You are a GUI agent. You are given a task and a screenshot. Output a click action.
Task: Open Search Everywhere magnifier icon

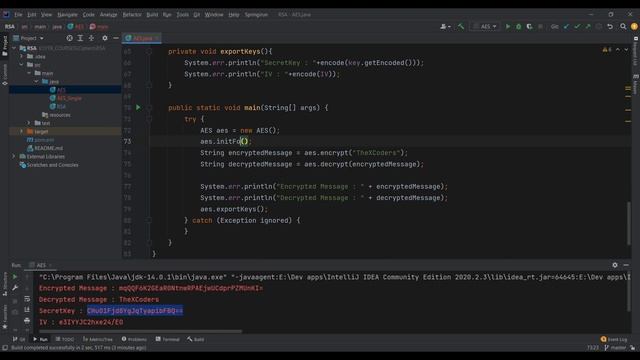point(623,27)
